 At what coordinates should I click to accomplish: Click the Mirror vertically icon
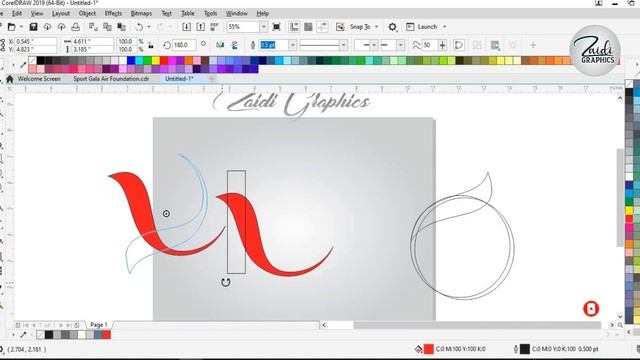(x=234, y=45)
